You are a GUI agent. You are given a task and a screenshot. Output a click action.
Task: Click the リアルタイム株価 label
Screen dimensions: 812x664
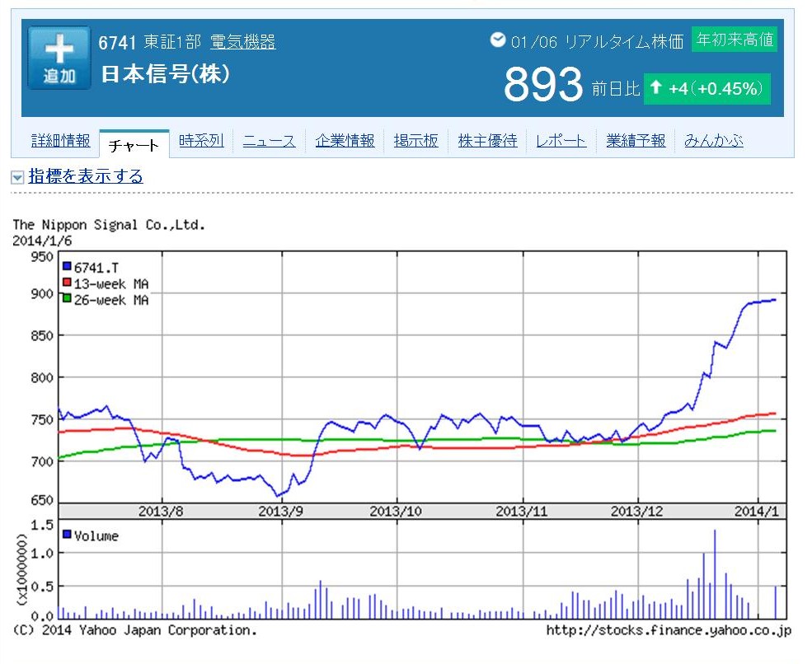pyautogui.click(x=624, y=41)
